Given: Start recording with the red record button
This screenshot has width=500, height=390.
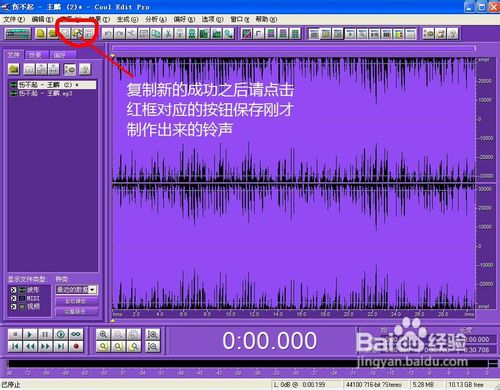Looking at the screenshot, I should click(x=76, y=346).
